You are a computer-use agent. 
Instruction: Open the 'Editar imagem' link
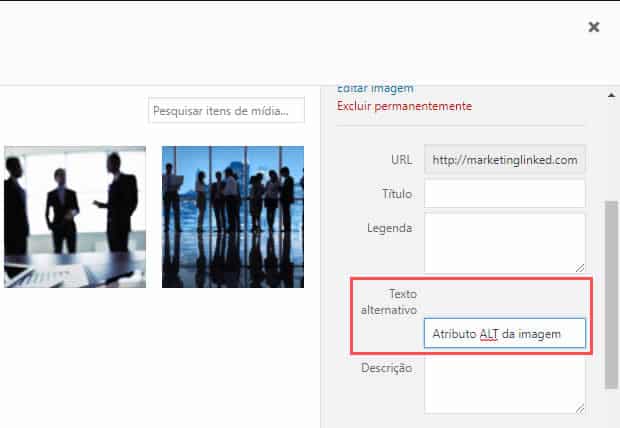[x=375, y=89]
